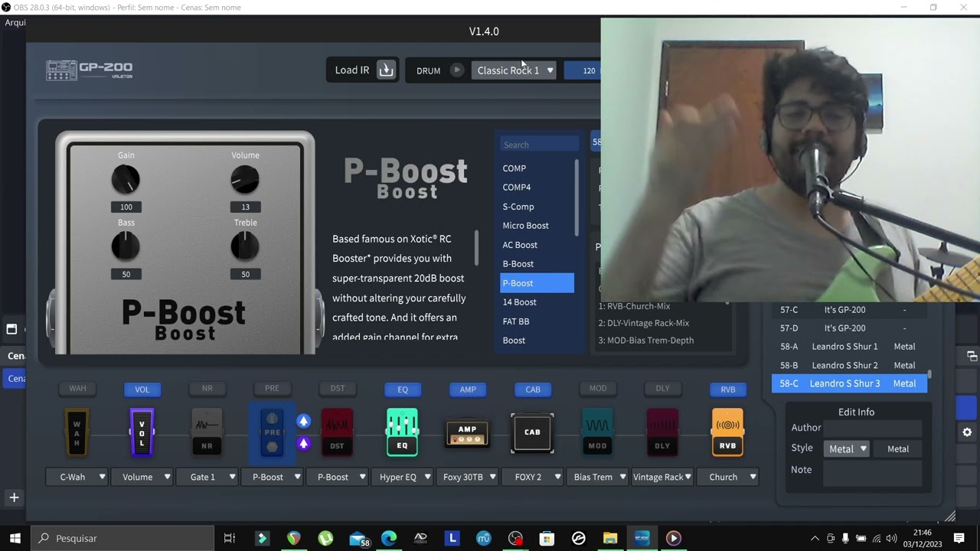The width and height of the screenshot is (980, 551).
Task: Select the RVB reverb pedal icon
Action: tap(727, 432)
